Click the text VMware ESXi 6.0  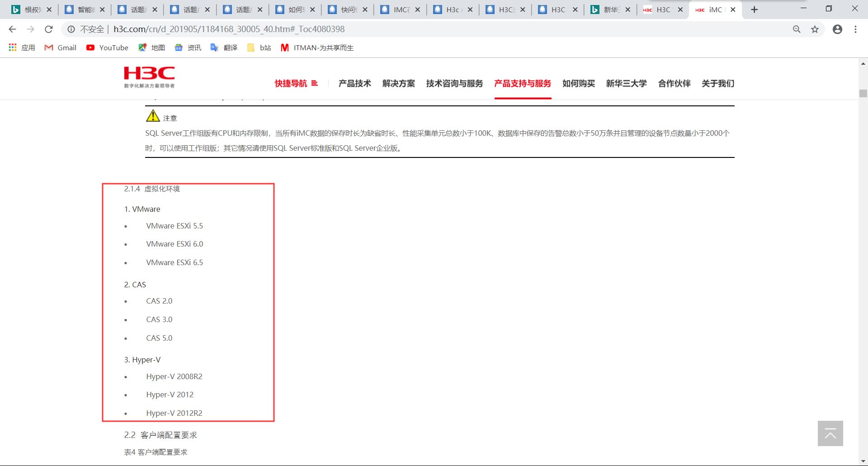(175, 244)
